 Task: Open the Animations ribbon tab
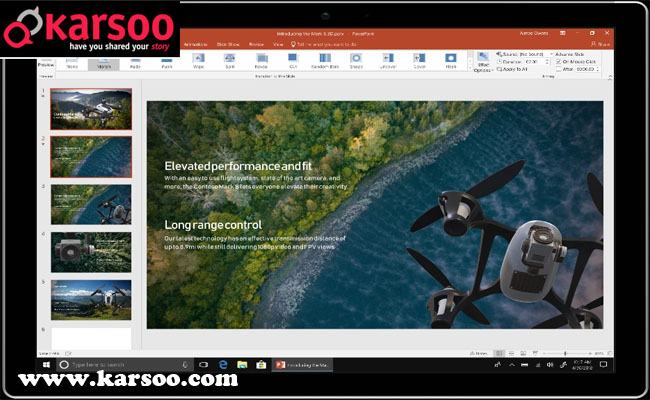(196, 44)
